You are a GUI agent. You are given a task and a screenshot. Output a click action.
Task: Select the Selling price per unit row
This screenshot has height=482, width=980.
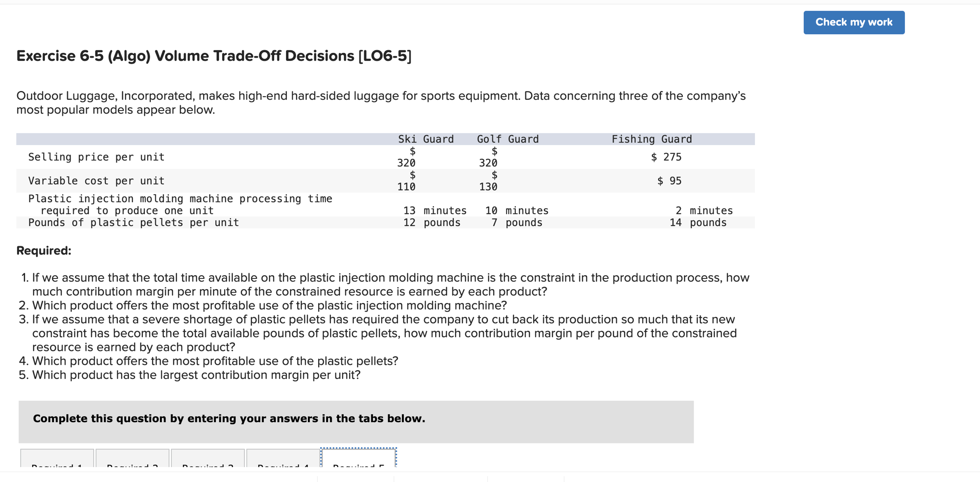point(96,156)
